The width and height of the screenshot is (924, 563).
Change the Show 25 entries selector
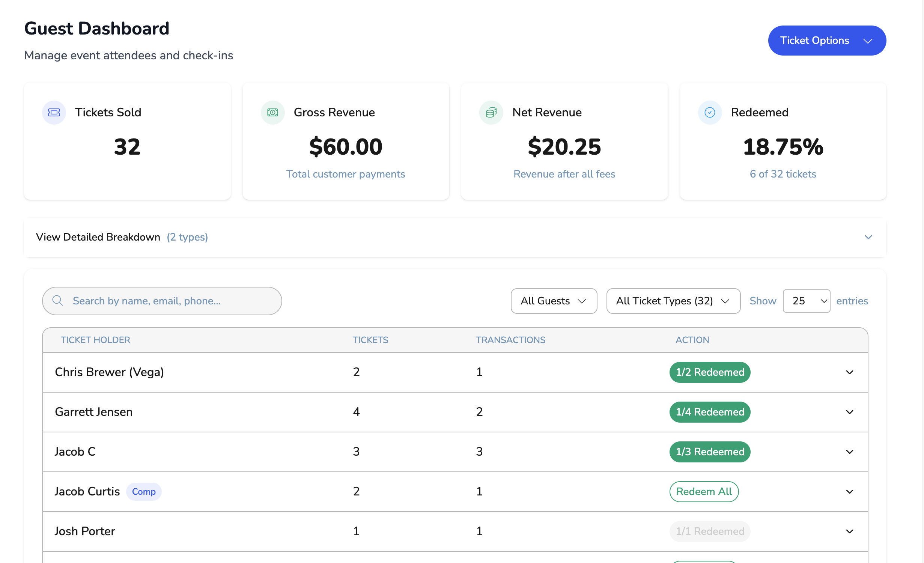pyautogui.click(x=806, y=301)
